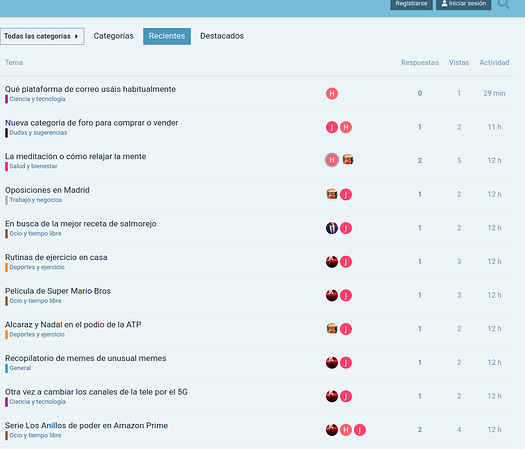Open topic Nueva categoría de foro para comprar
This screenshot has height=449, width=525.
[x=91, y=123]
